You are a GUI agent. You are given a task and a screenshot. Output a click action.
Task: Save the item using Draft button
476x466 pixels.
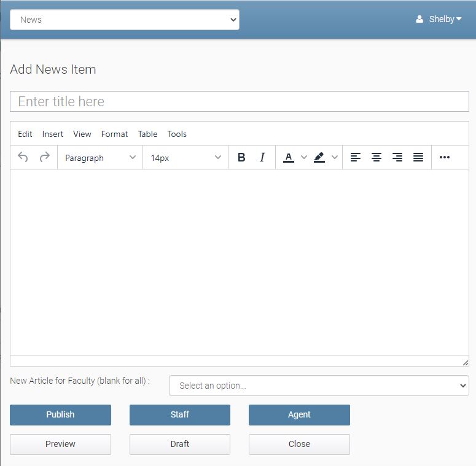[x=179, y=444]
